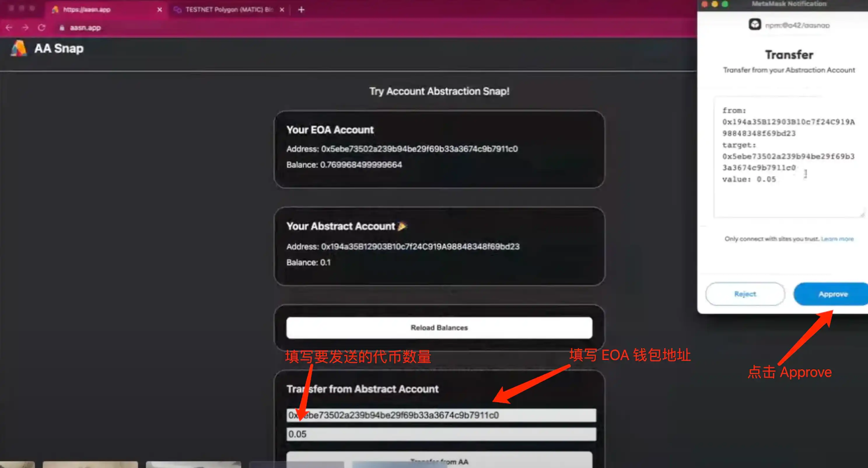This screenshot has width=868, height=468.
Task: Go back using the browser back arrow
Action: pos(9,28)
